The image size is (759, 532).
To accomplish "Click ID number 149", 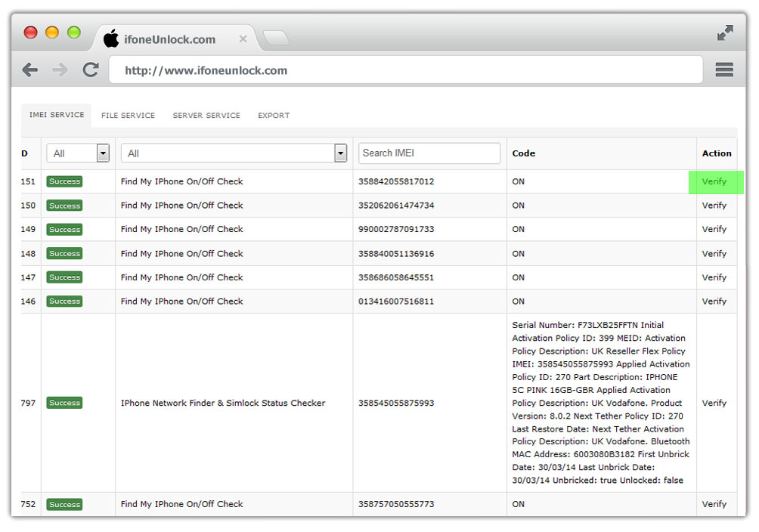I will (x=28, y=229).
